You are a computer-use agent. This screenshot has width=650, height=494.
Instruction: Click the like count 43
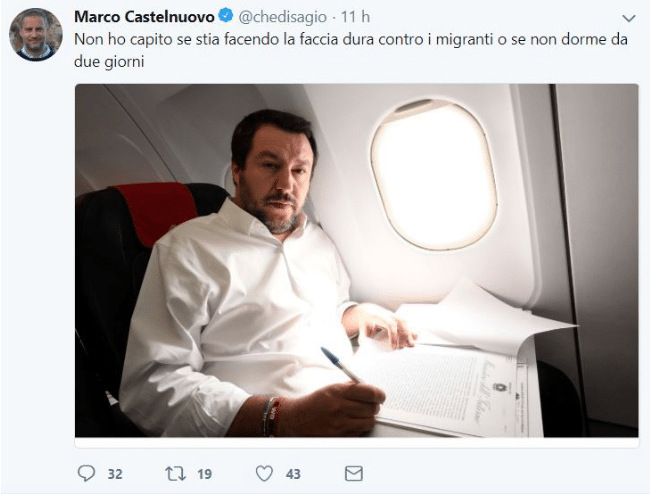293,474
